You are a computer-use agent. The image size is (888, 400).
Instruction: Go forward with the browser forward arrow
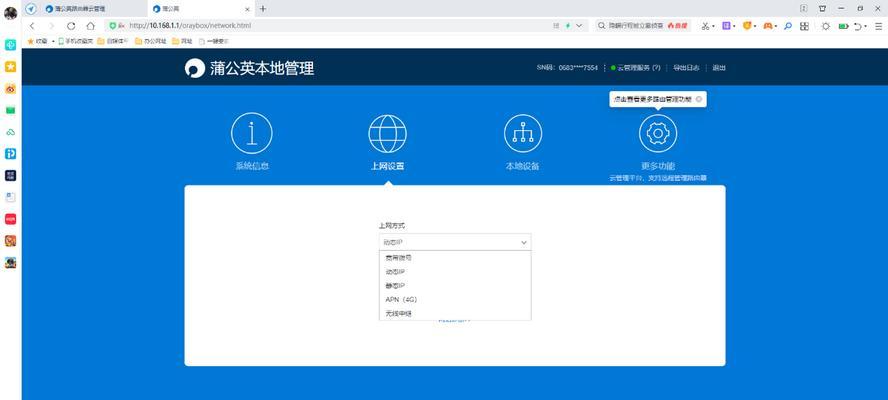point(52,26)
